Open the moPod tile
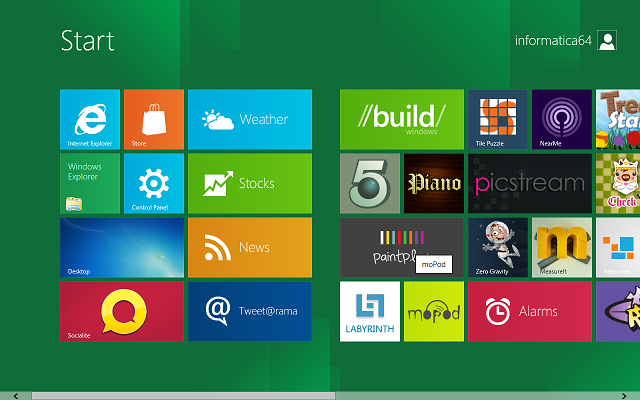Image resolution: width=640 pixels, height=400 pixels. tap(434, 311)
